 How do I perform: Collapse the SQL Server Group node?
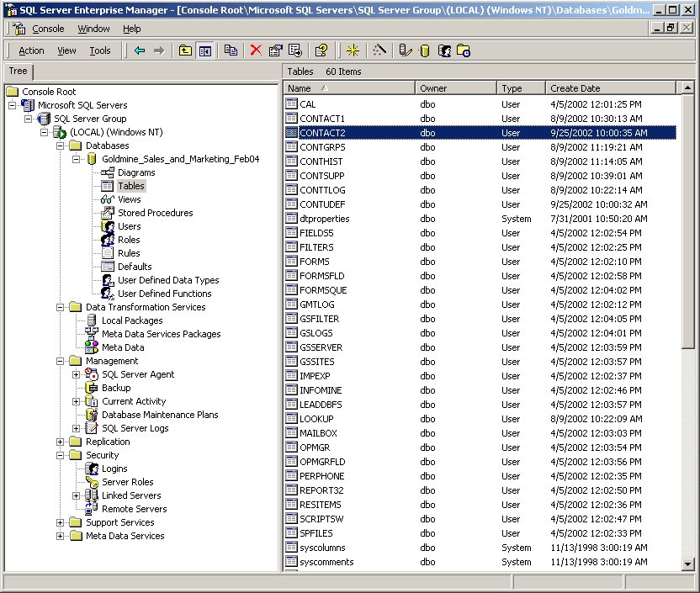click(28, 119)
